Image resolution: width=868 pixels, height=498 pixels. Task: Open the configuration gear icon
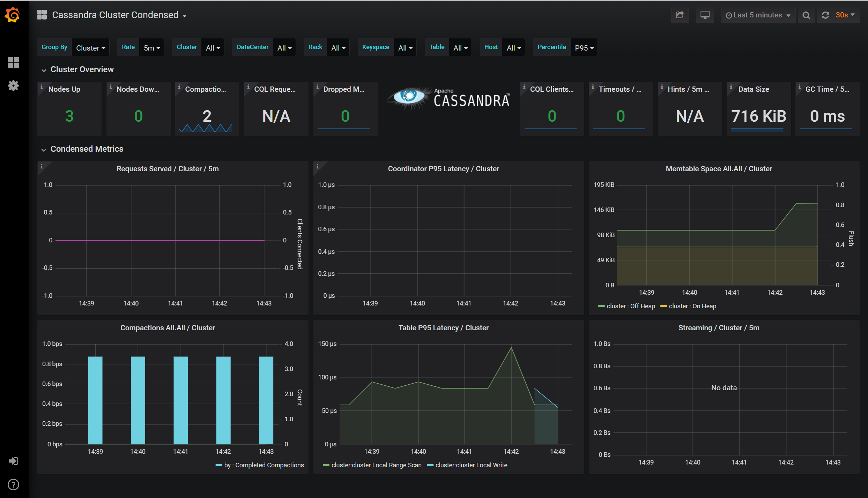tap(13, 85)
